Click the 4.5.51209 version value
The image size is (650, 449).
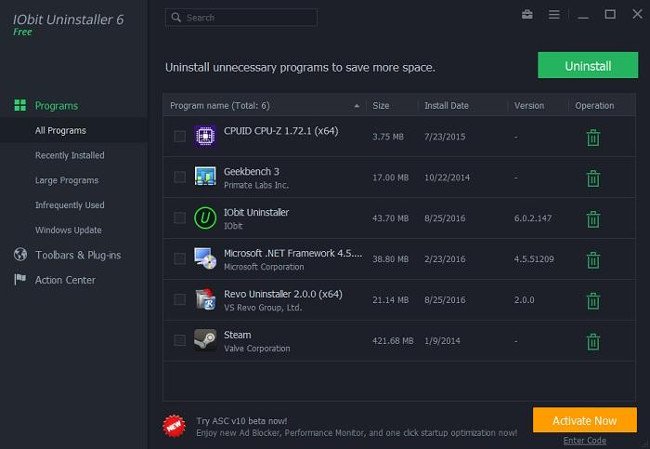tap(534, 259)
